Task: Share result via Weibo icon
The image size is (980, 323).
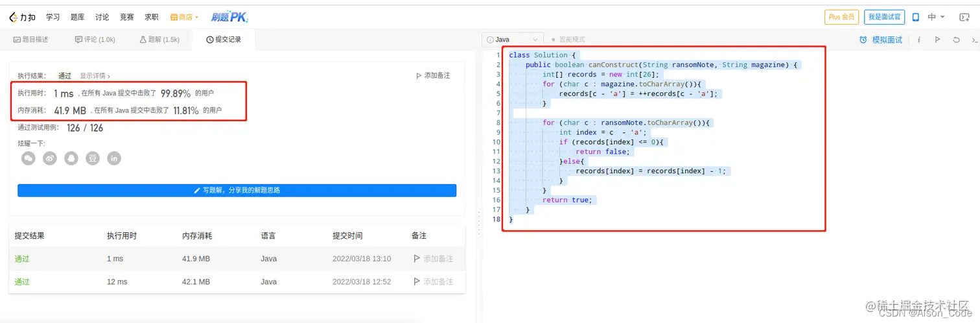Action: click(x=50, y=158)
